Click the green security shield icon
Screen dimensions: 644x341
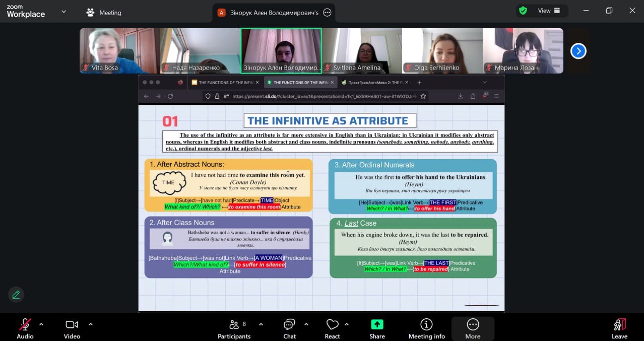[523, 11]
